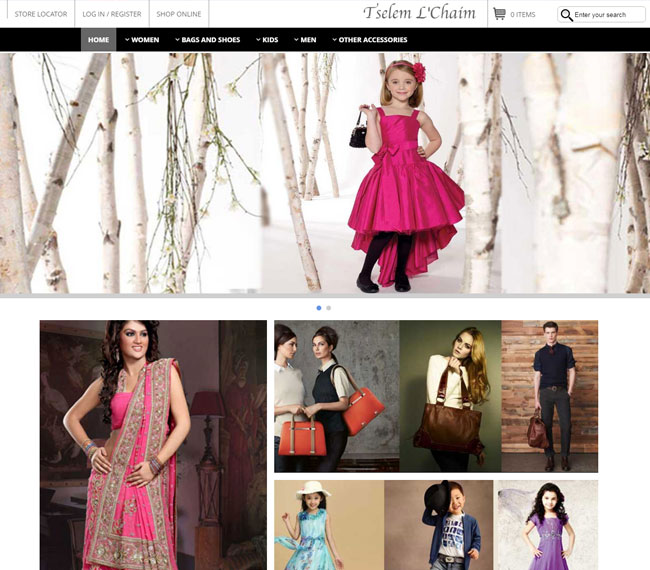The image size is (650, 570).
Task: Expand the Men dropdown menu
Action: 305,40
